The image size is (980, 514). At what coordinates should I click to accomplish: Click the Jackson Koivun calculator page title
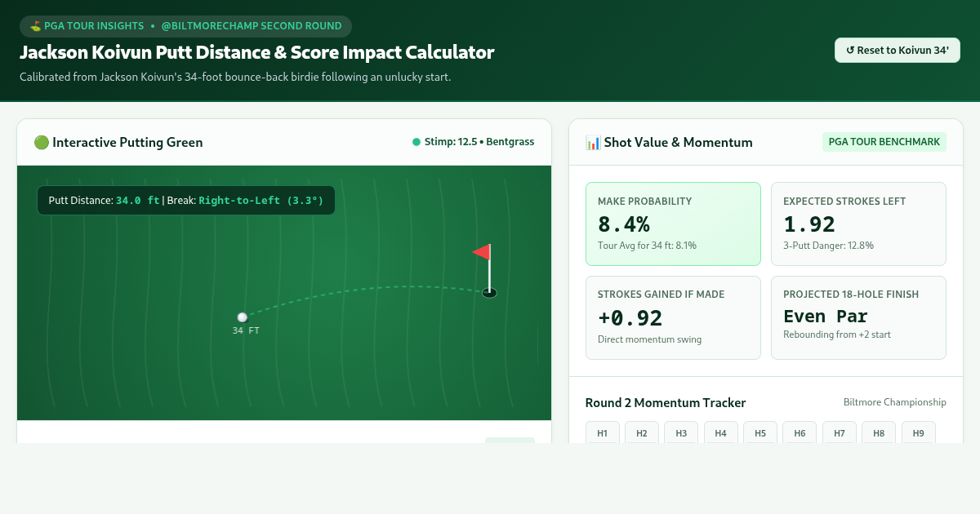257,52
